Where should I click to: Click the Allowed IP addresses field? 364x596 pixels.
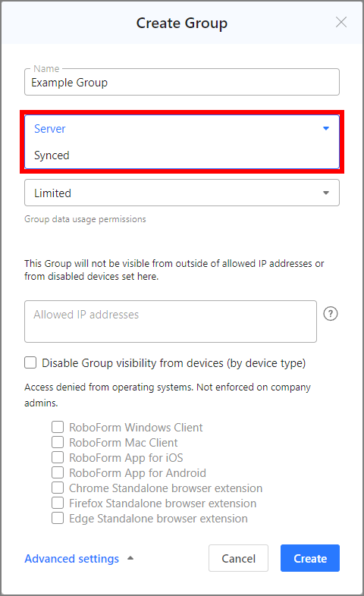click(171, 322)
